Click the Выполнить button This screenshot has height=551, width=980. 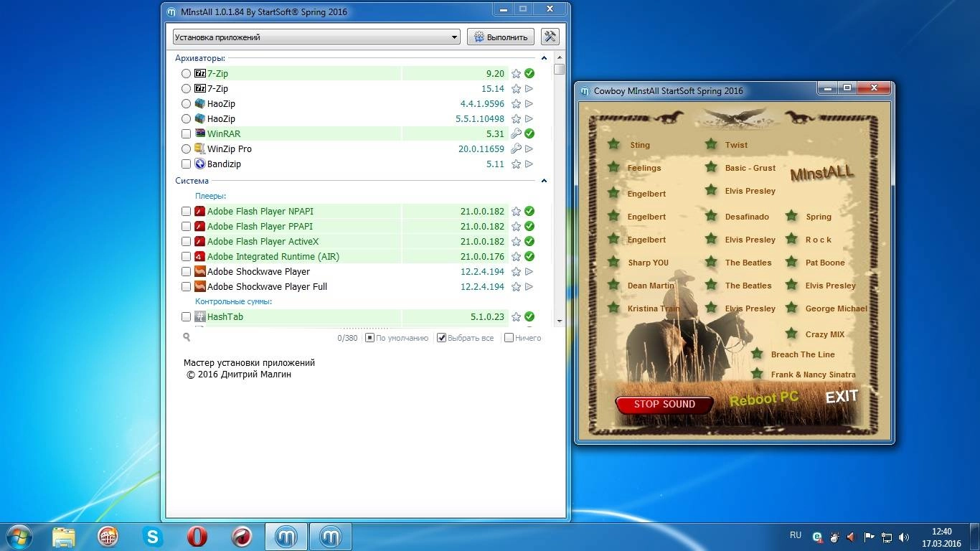click(501, 37)
